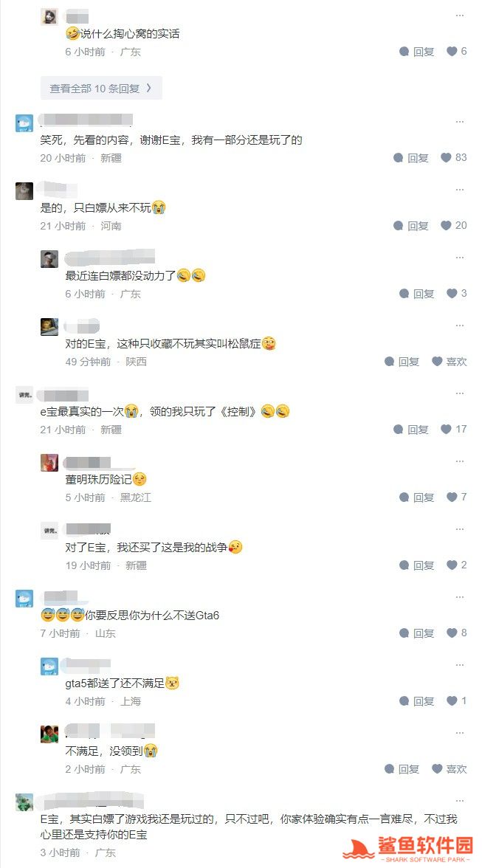This screenshot has height=868, width=482.
Task: Toggle like on the 不满足，没领到 comment
Action: [x=437, y=768]
